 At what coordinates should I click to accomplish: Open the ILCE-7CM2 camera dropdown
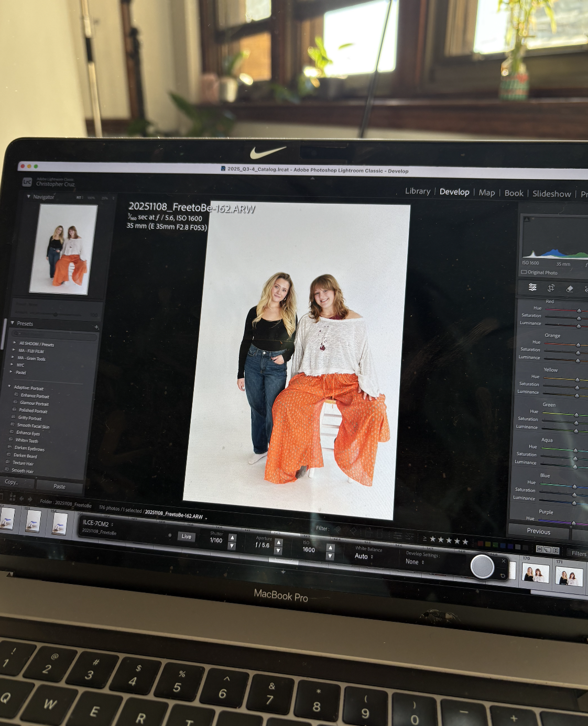click(98, 523)
